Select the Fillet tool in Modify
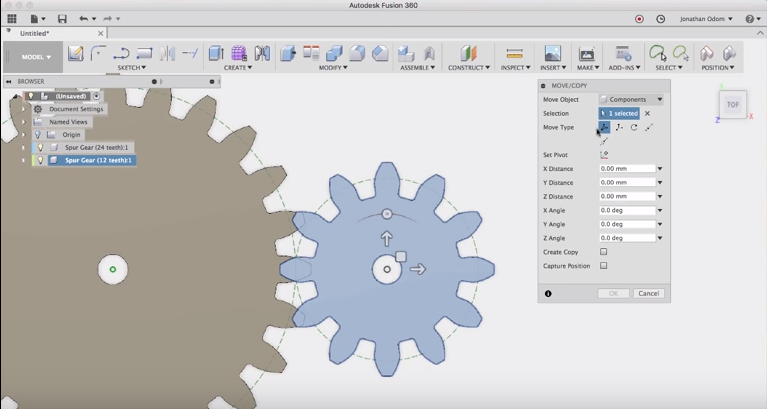The image size is (767, 409). pos(357,53)
